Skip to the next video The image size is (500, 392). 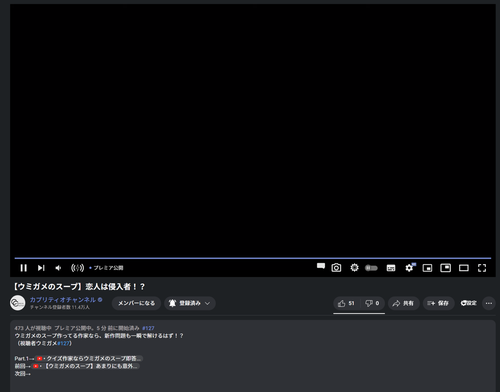(41, 268)
